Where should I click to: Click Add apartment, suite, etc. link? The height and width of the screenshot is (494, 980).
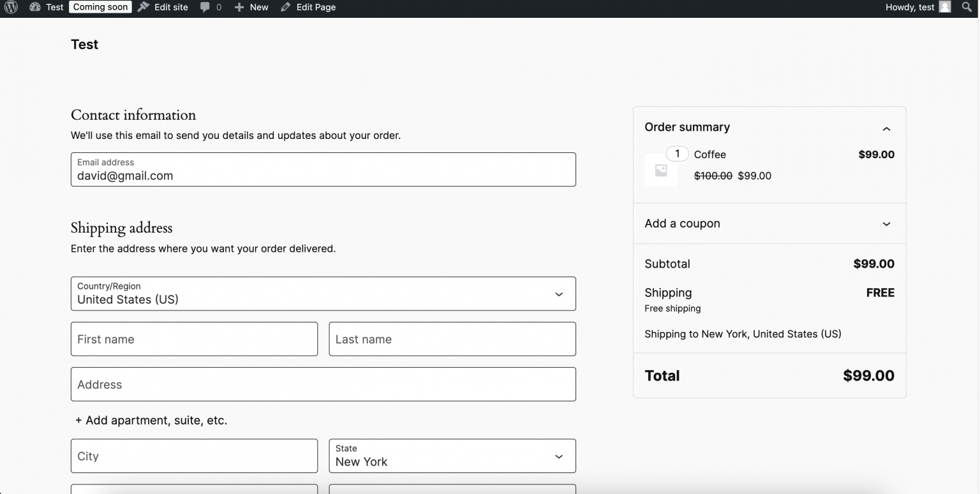click(x=151, y=420)
